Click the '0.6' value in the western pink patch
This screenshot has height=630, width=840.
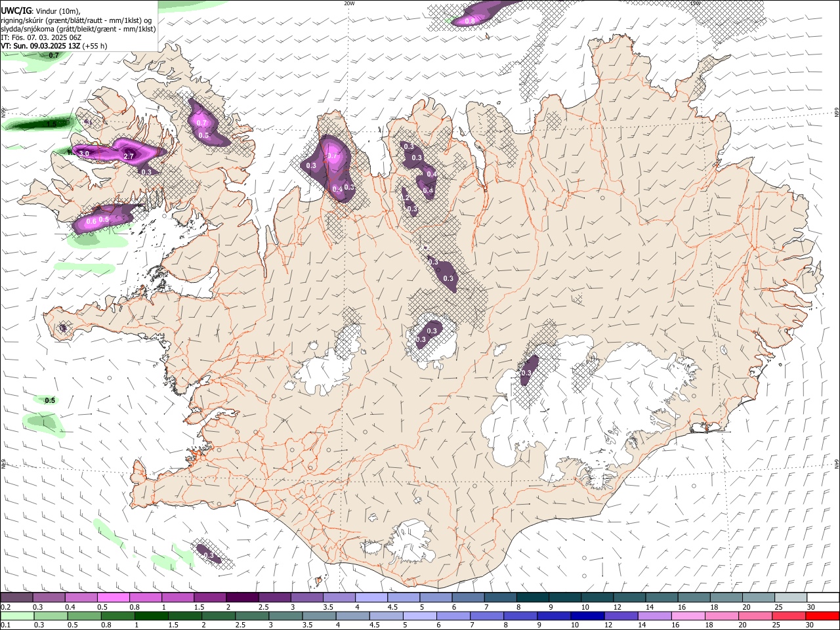[91, 222]
